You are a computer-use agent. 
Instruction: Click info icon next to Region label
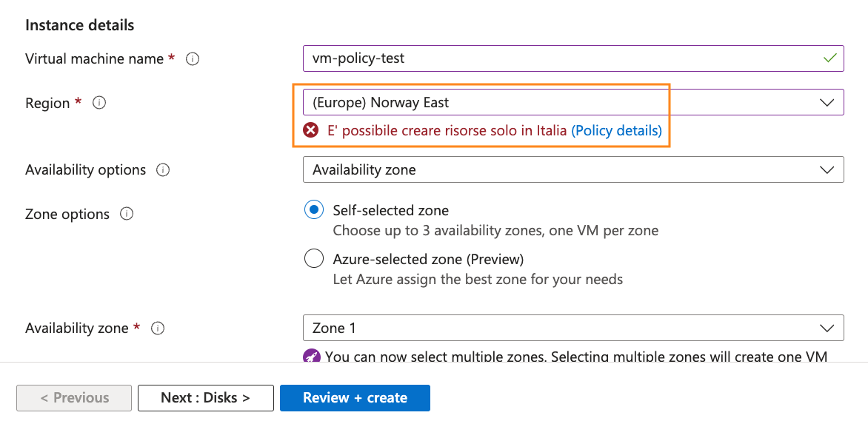click(99, 103)
